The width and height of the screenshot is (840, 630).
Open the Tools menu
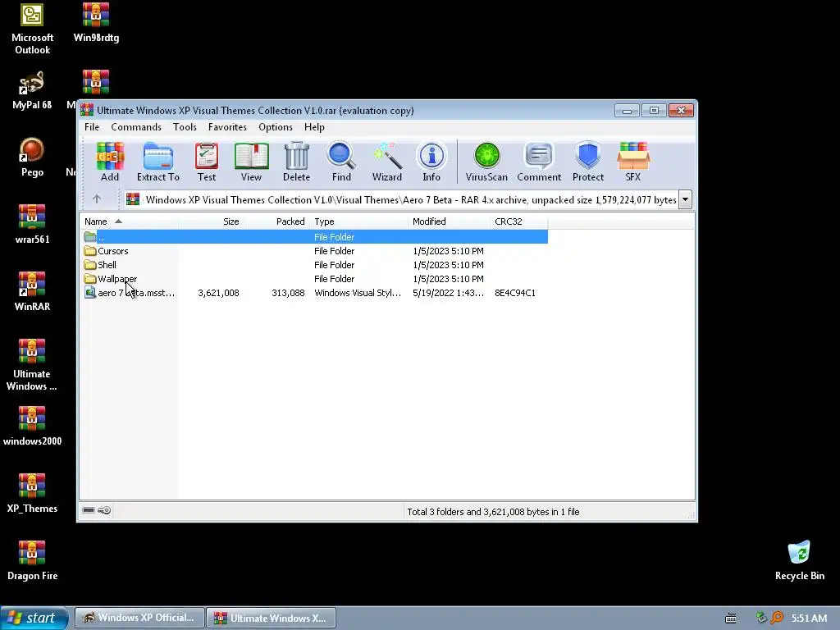coord(185,127)
